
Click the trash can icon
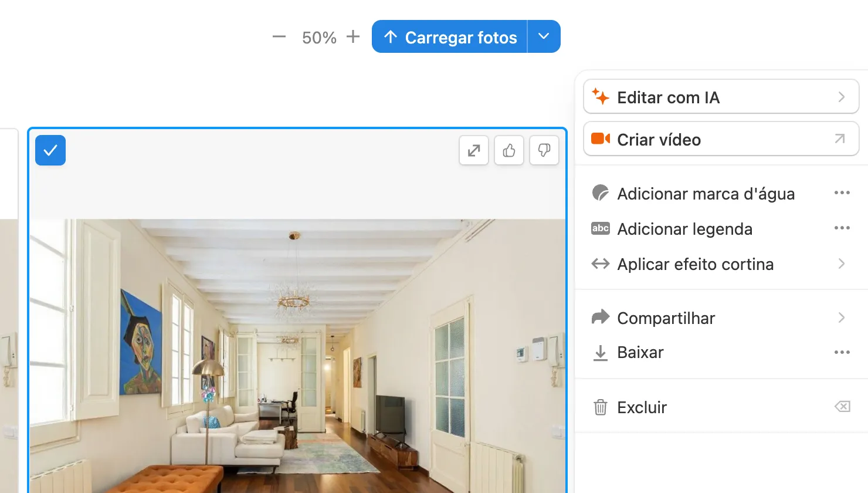[x=600, y=407]
